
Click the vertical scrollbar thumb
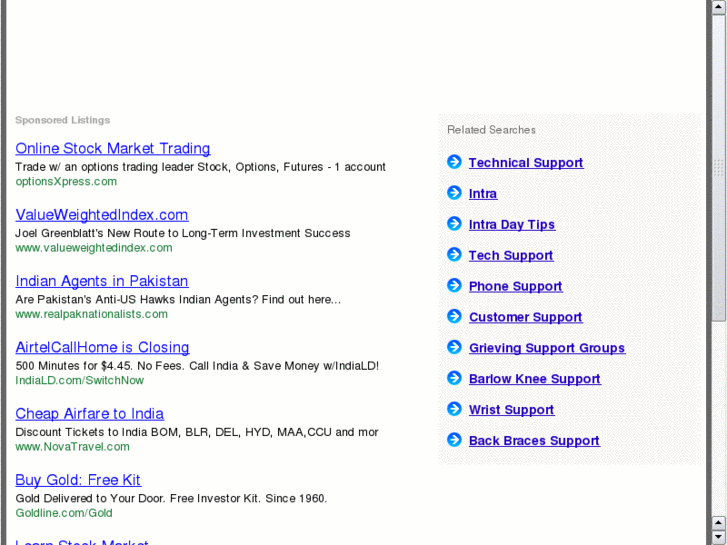[719, 167]
